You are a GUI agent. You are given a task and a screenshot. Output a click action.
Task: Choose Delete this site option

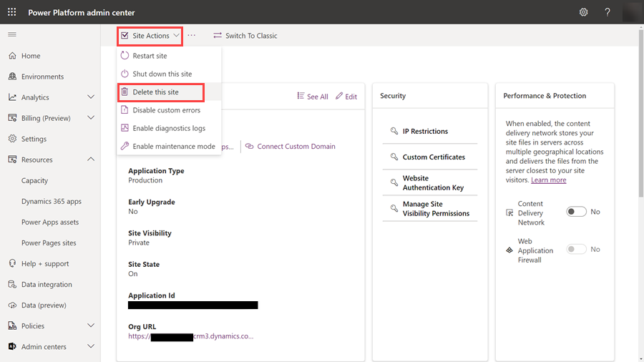click(x=169, y=92)
